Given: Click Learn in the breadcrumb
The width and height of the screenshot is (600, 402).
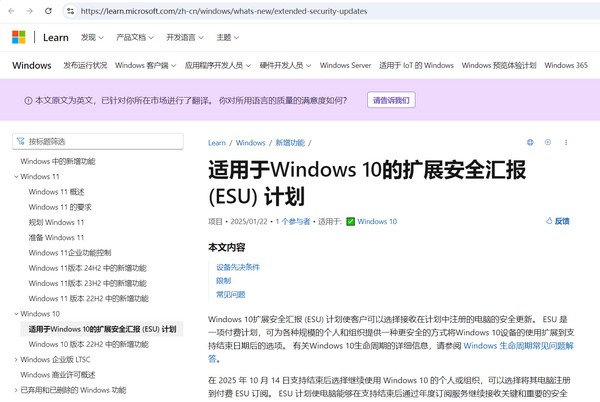Looking at the screenshot, I should [x=217, y=143].
